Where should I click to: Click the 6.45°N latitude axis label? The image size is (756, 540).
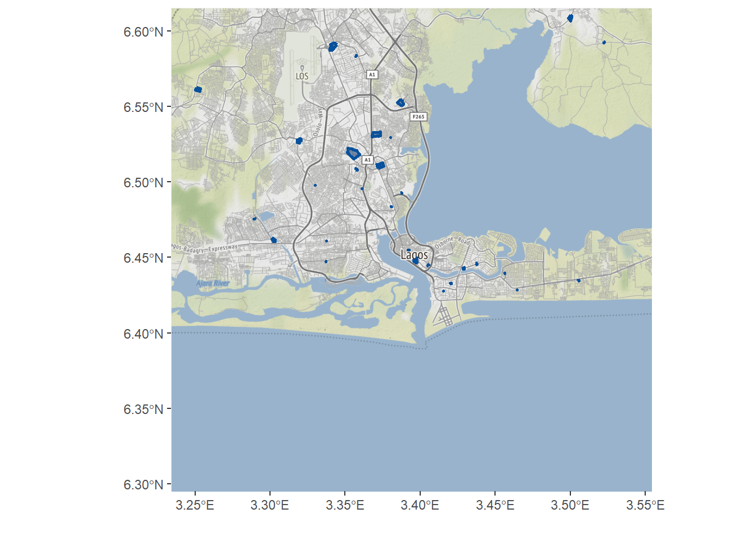click(x=143, y=258)
